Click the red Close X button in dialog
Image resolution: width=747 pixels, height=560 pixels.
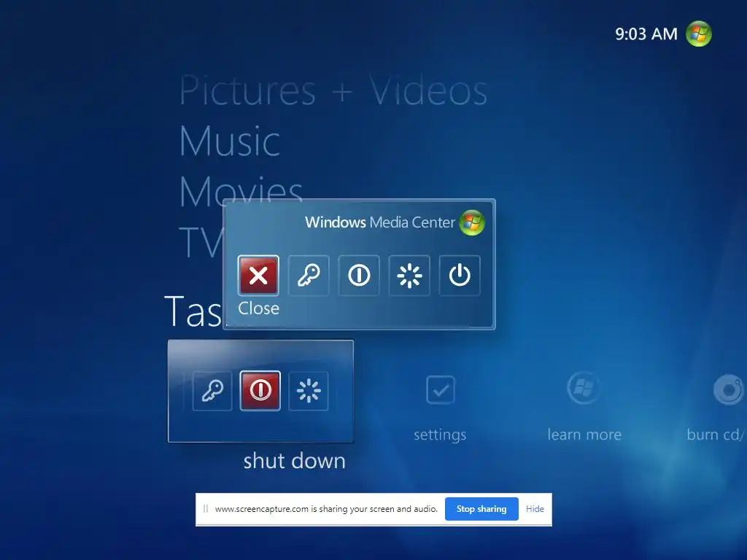tap(258, 275)
